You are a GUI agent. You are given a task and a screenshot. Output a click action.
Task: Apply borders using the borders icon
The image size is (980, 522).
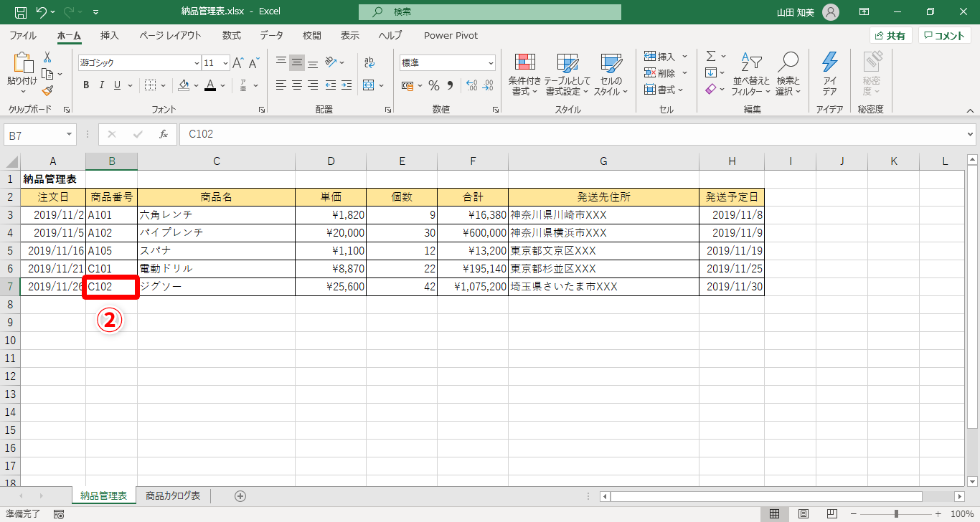click(x=151, y=85)
